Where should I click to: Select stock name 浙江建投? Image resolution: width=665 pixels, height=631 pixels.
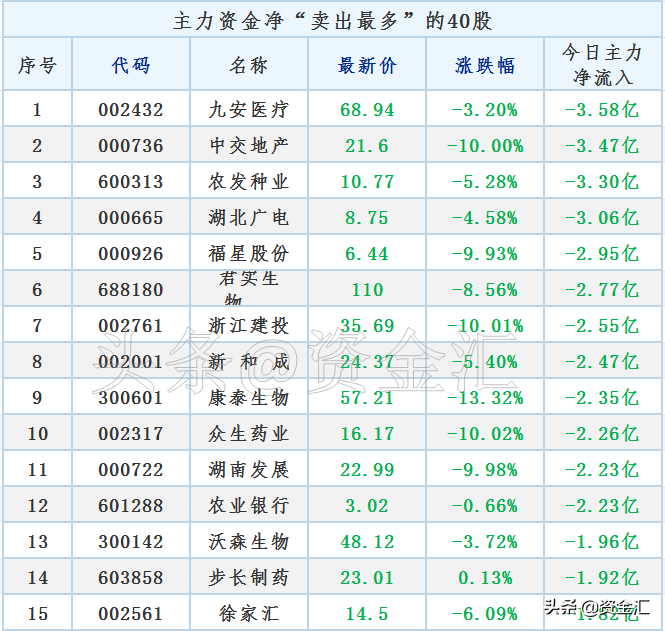249,326
